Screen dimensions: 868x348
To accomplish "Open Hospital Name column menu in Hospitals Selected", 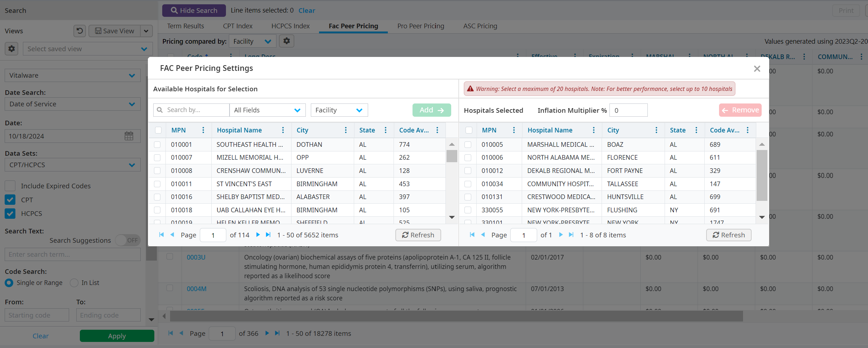I will (x=593, y=130).
